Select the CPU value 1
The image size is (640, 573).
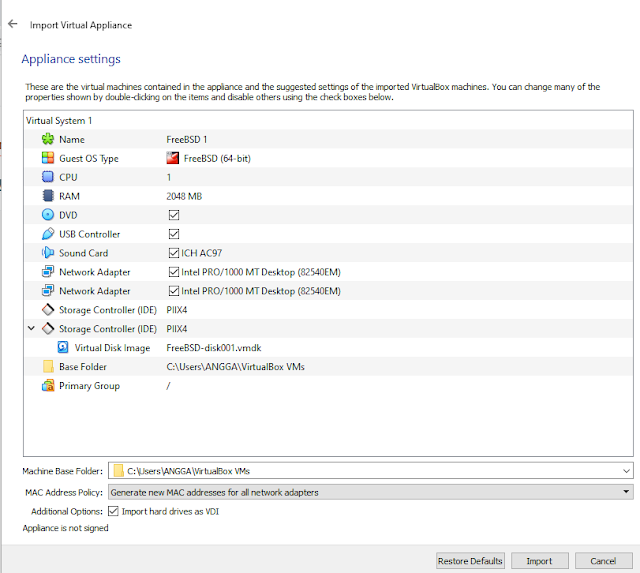click(169, 177)
